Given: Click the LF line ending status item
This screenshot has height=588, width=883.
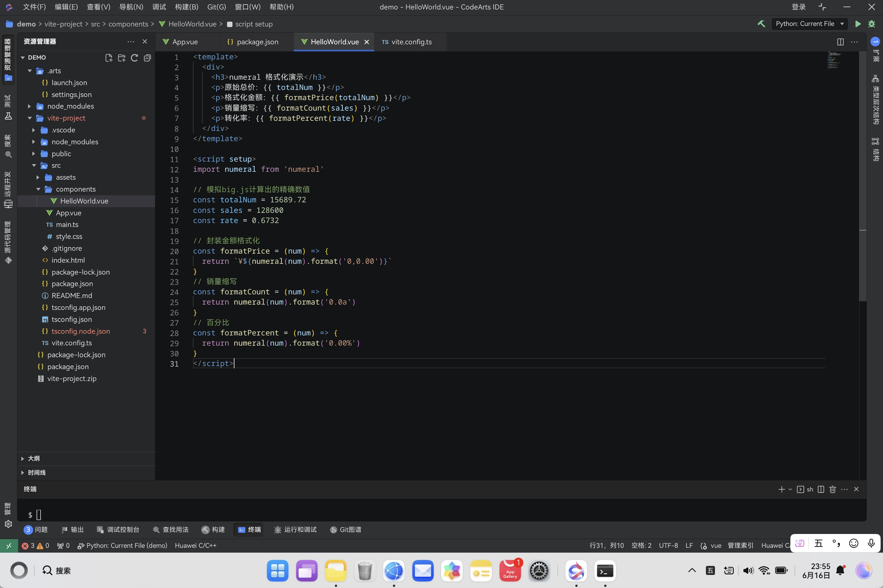Looking at the screenshot, I should click(x=689, y=546).
